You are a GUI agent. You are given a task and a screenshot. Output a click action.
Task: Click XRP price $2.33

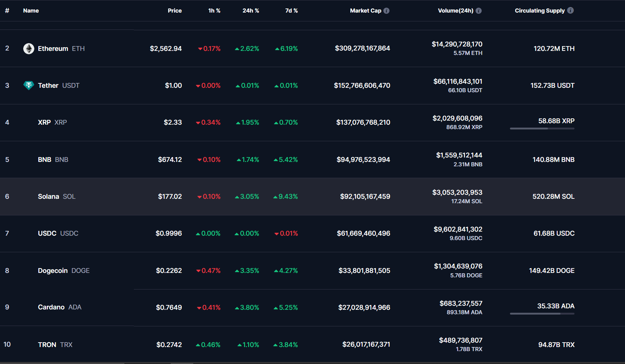[x=173, y=122]
